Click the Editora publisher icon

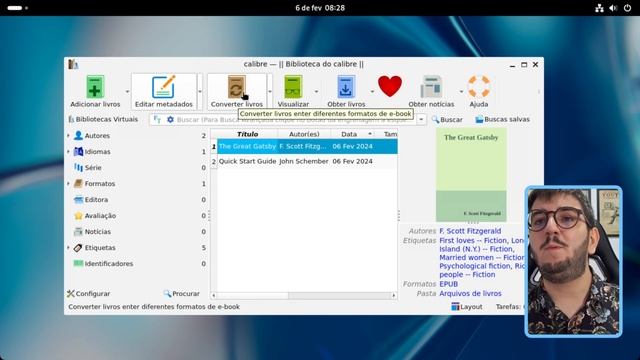tap(78, 200)
